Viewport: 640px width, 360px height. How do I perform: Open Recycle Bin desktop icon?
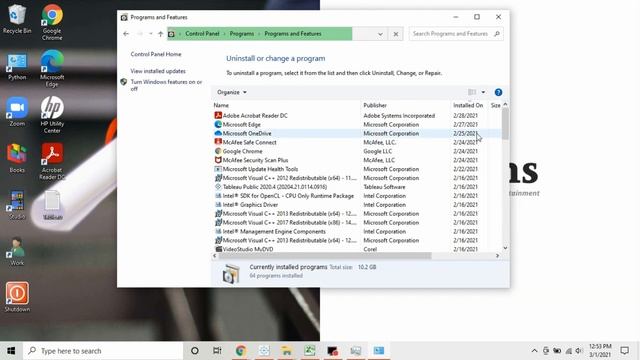click(x=16, y=19)
